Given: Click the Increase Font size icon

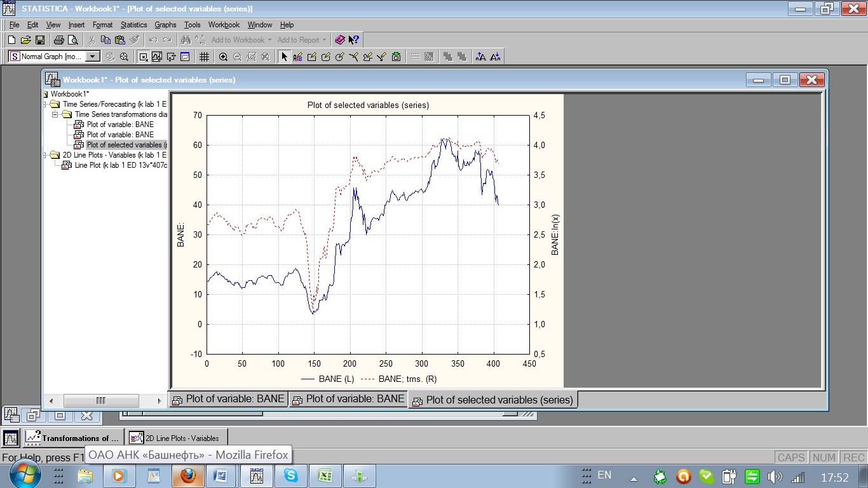Looking at the screenshot, I should pyautogui.click(x=480, y=57).
